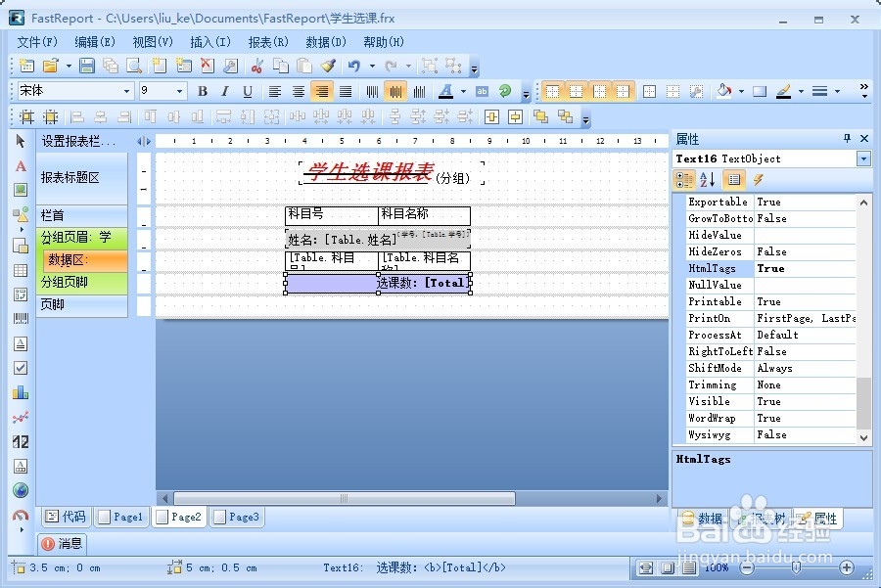Viewport: 881px width, 588px height.
Task: Toggle underline formatting
Action: (x=247, y=91)
